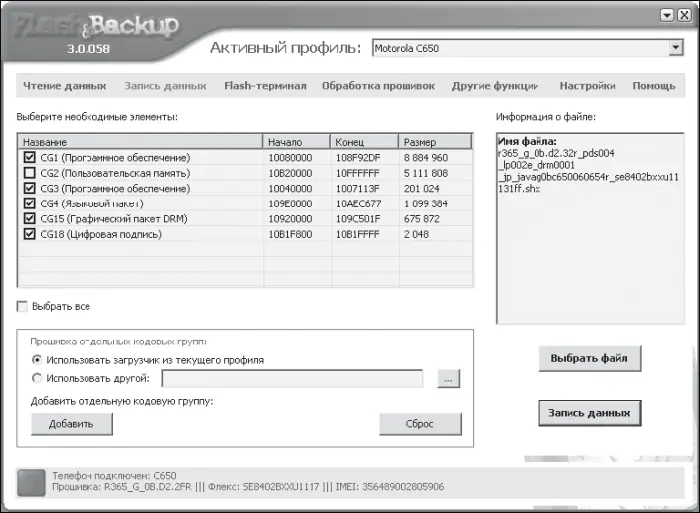This screenshot has height=513, width=700.
Task: Open the Настройки tab
Action: coord(587,86)
